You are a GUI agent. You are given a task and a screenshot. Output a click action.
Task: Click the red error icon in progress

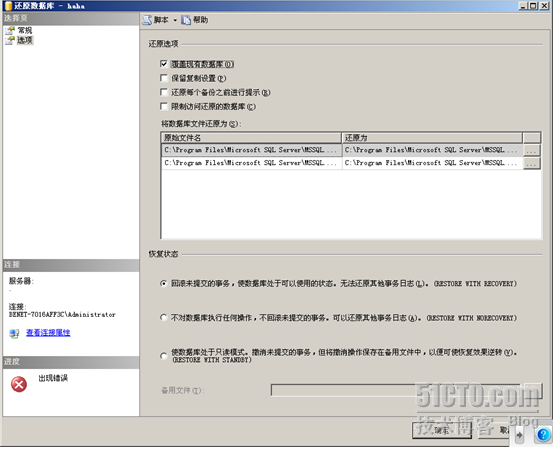point(19,384)
